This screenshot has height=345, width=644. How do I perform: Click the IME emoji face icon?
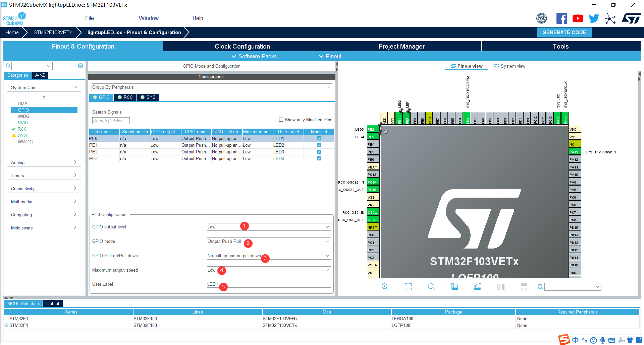(x=593, y=340)
